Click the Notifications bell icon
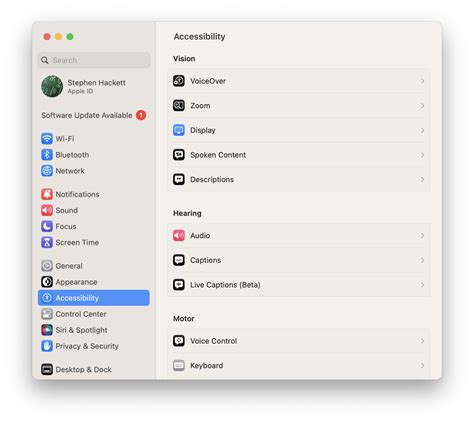474x422 pixels. coord(47,194)
